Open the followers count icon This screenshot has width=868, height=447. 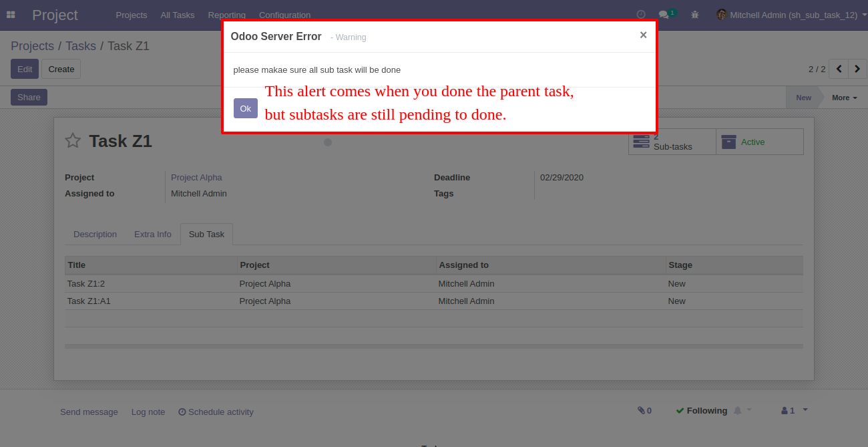[x=788, y=410]
